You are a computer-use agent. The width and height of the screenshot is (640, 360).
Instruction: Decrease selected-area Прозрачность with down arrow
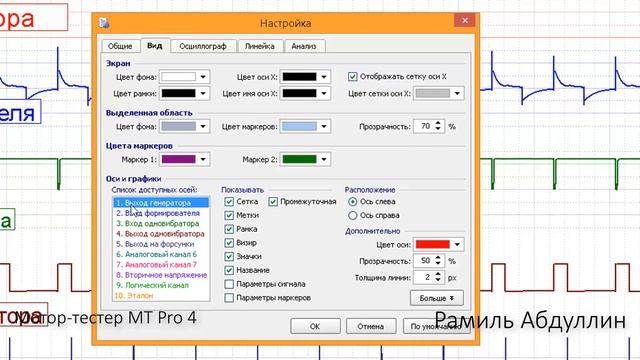pos(438,129)
